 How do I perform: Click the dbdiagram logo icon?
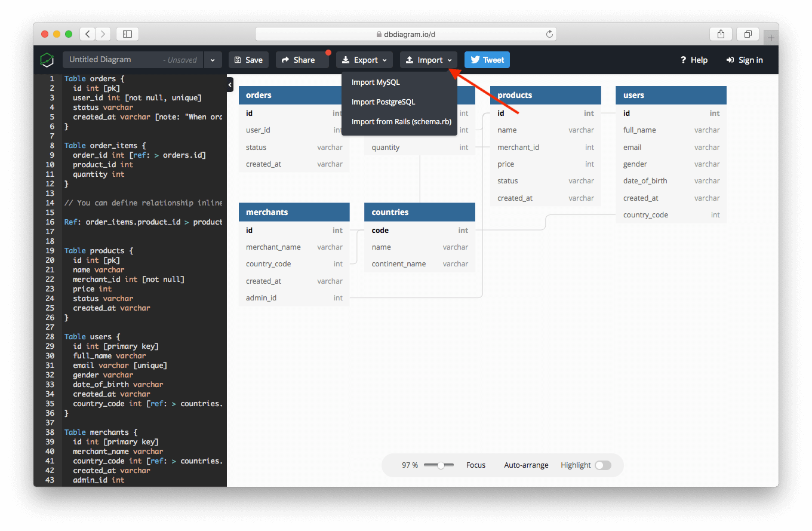pos(47,60)
